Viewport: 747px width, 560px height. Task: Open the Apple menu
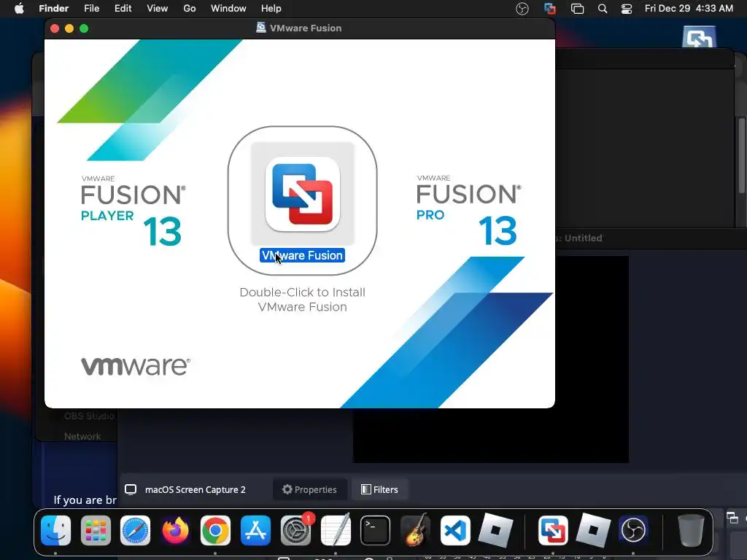coord(19,8)
